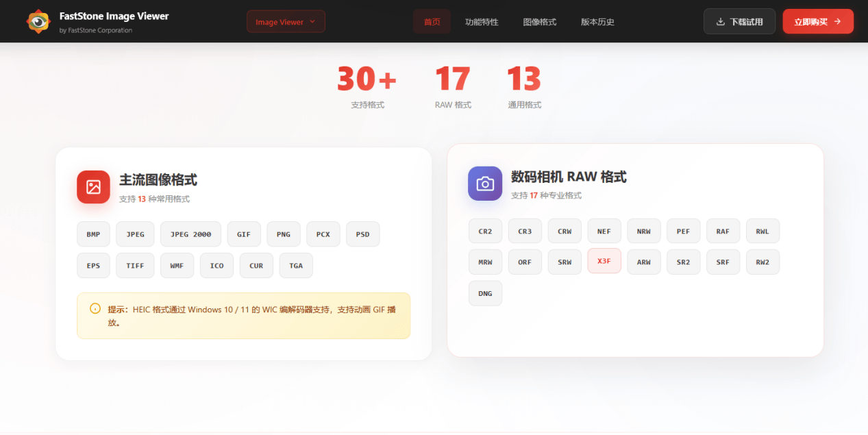Select the JPEG 2000 format tag

[190, 234]
